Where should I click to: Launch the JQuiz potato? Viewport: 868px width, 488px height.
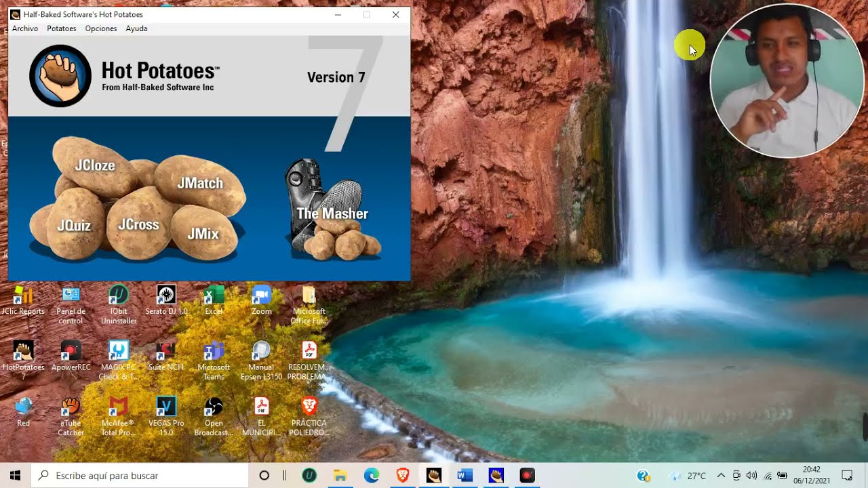[x=73, y=225]
